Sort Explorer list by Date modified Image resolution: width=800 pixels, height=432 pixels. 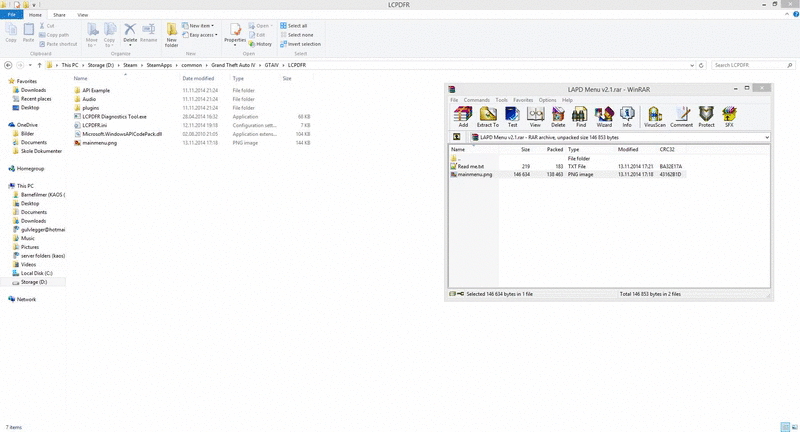(198, 79)
